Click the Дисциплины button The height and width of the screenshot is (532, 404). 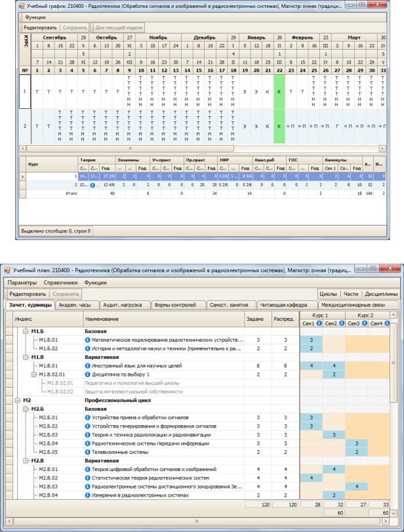381,294
